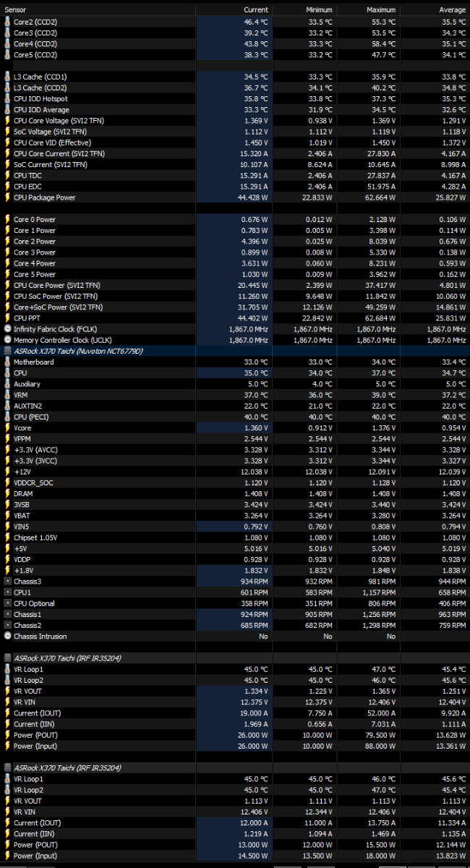This screenshot has height=868, width=470.
Task: Click the Nuvoton NCT6779D sensor group chip icon
Action: pos(8,351)
